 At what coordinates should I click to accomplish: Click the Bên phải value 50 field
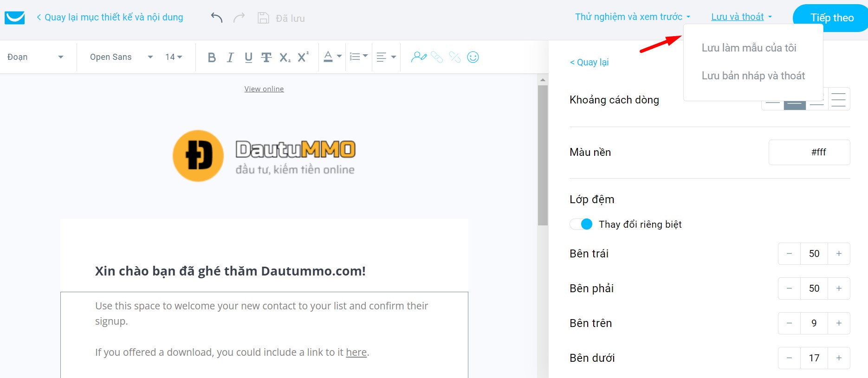pos(814,288)
